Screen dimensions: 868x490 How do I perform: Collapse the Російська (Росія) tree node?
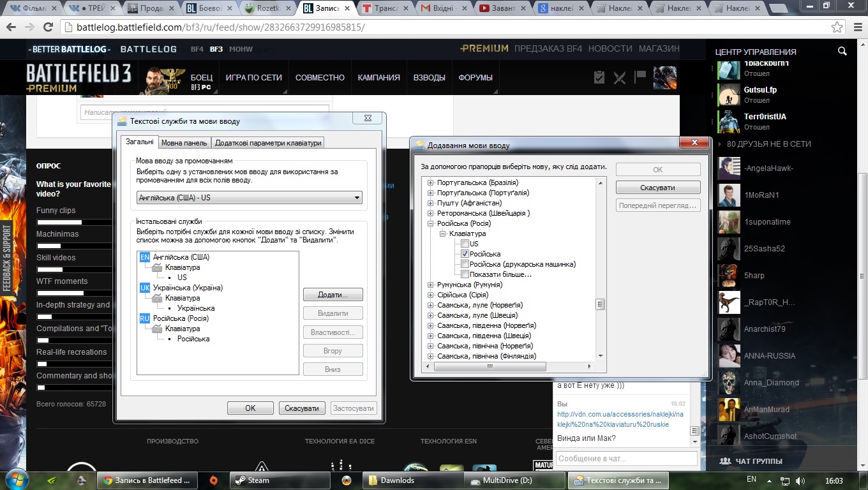[x=431, y=224]
